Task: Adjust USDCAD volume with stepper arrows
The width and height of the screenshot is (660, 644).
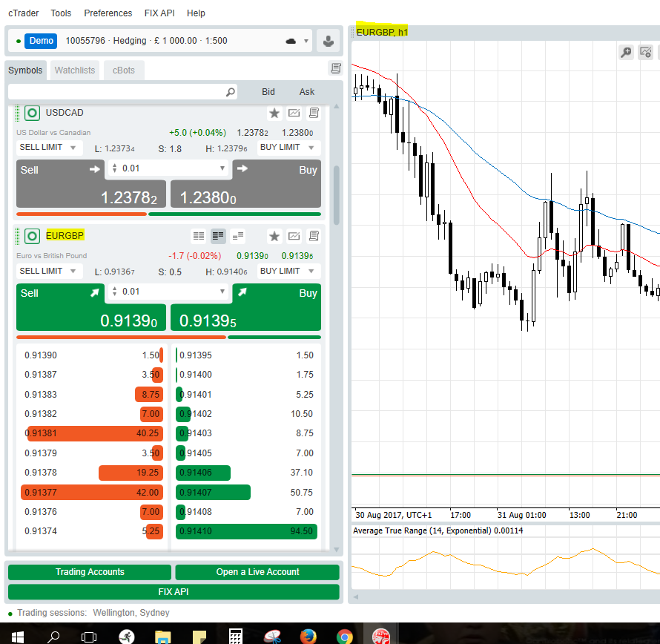Action: click(x=114, y=168)
